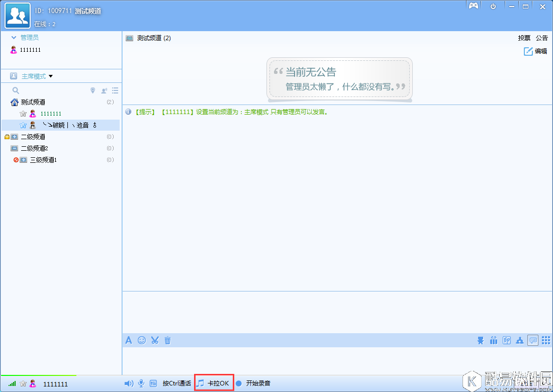Click the gift icon near the chat box
This screenshot has width=553, height=392.
(494, 340)
